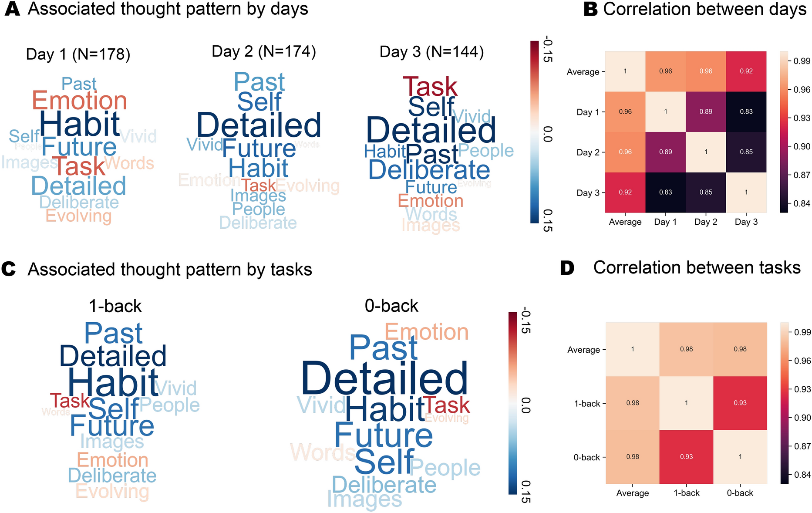Image resolution: width=812 pixels, height=513 pixels.
Task: Click the Day 1 (N=178) title
Action: tap(78, 54)
